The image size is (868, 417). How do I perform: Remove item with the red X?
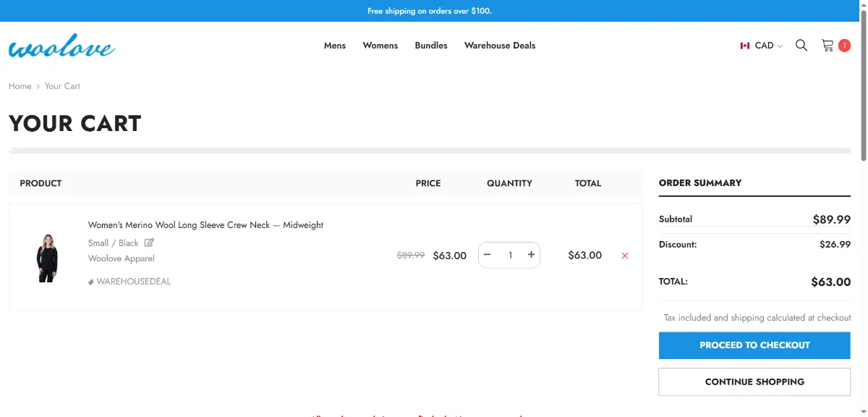pos(625,256)
